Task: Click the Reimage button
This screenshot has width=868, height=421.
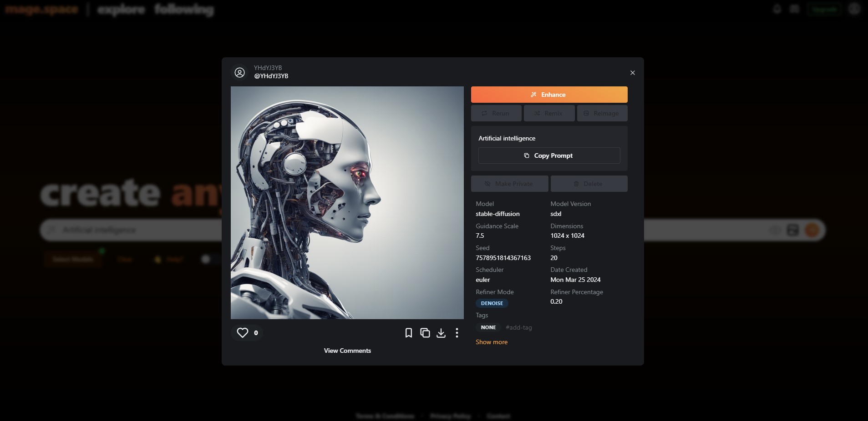Action: 602,113
